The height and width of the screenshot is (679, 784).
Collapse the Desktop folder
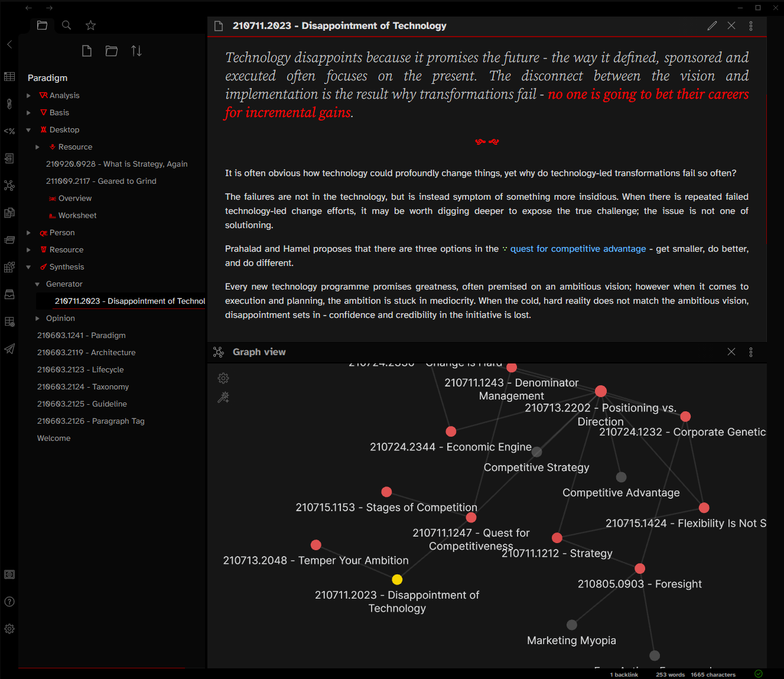click(28, 129)
